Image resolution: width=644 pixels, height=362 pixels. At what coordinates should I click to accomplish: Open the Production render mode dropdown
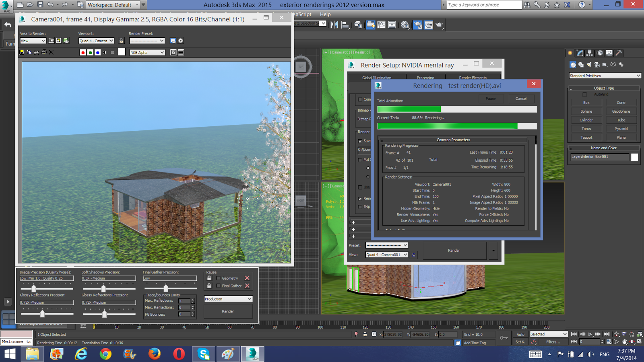pyautogui.click(x=228, y=299)
